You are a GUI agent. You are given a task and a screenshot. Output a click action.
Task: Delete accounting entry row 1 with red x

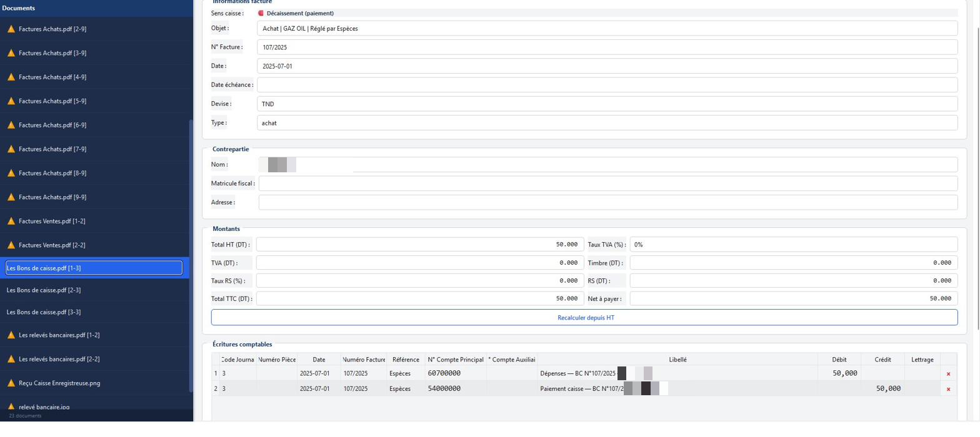(948, 374)
